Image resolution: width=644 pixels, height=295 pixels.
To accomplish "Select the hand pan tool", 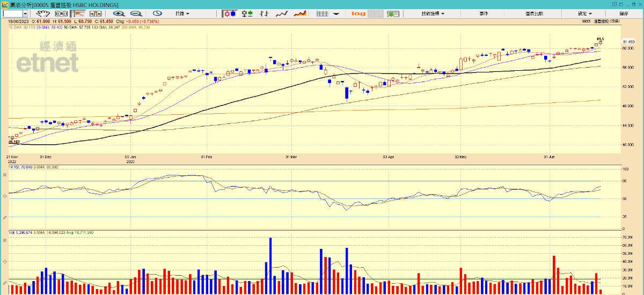I will (42, 13).
